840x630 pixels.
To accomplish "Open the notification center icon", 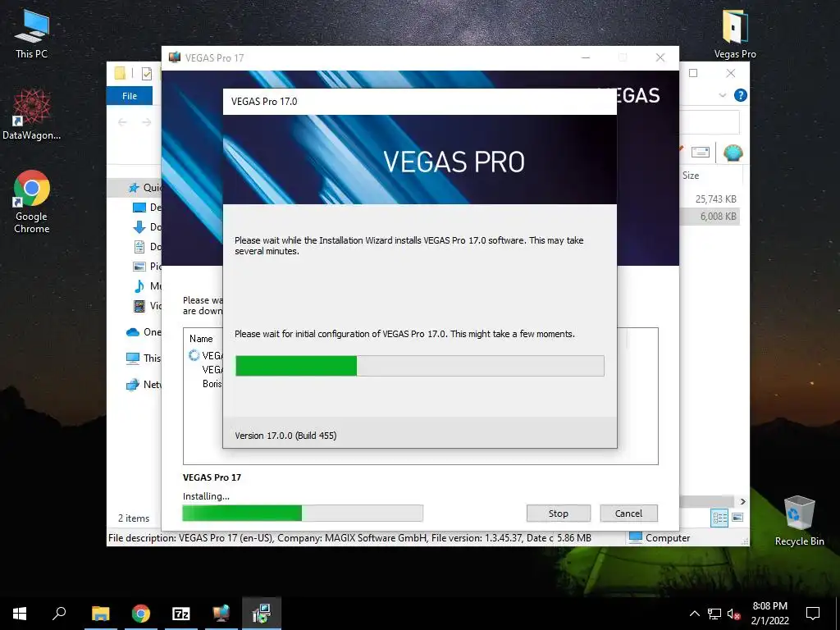I will click(813, 614).
